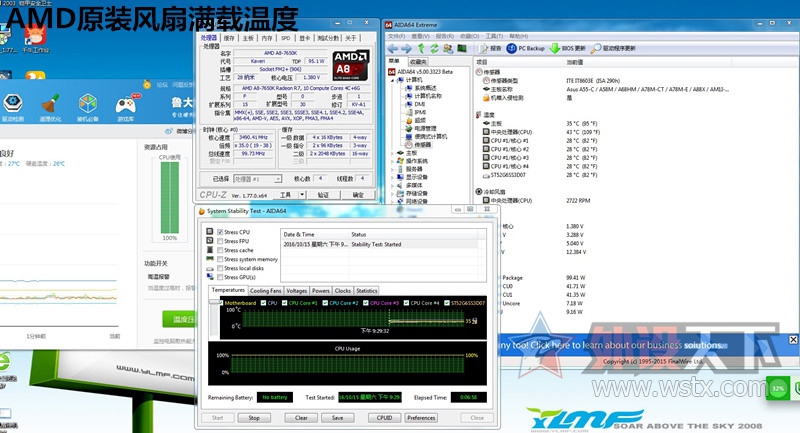
Task: Open the SPD tab in CPU-Z
Action: pos(285,38)
